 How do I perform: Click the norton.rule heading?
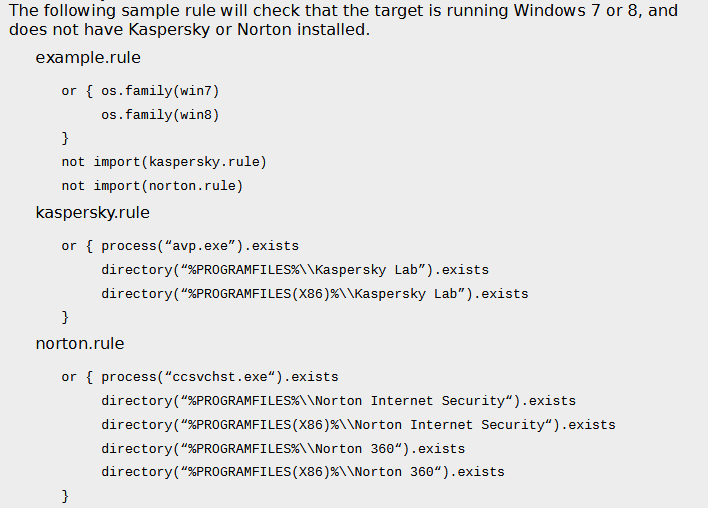(x=80, y=344)
